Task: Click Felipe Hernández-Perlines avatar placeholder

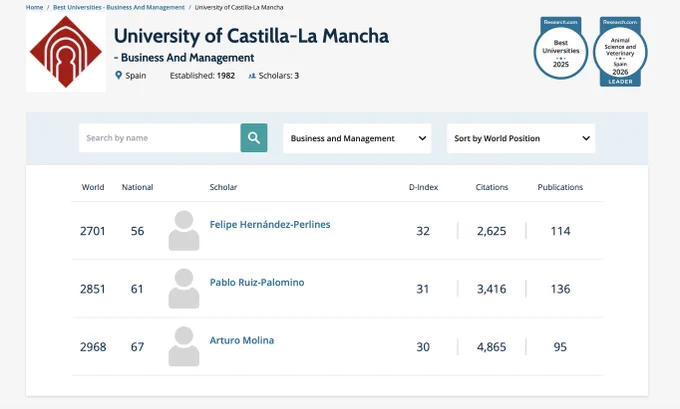Action: coord(184,230)
